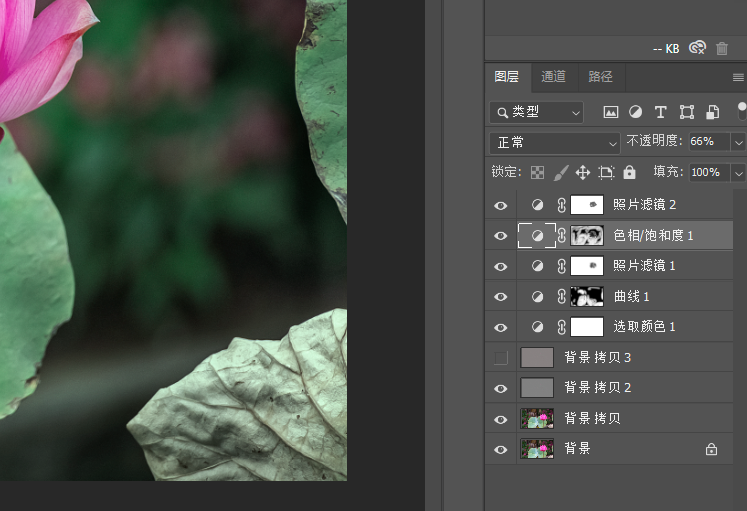Filter layers by shape type

[x=687, y=112]
